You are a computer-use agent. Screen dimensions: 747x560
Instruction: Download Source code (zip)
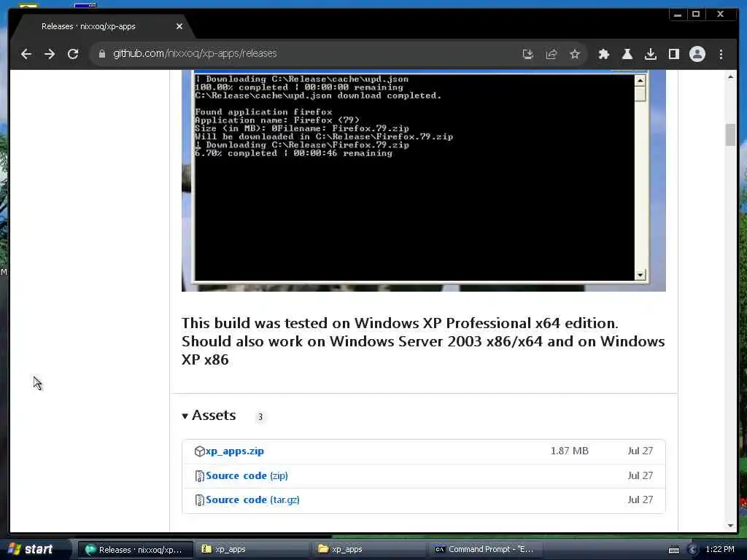247,475
